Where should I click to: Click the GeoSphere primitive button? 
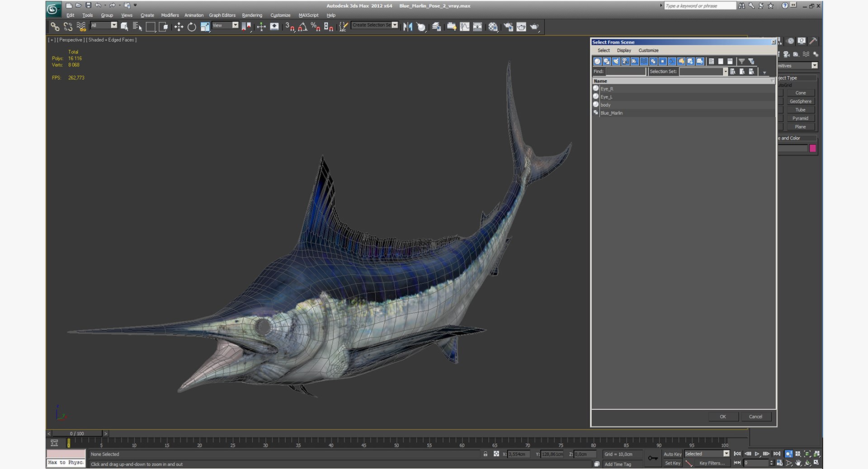click(x=800, y=101)
